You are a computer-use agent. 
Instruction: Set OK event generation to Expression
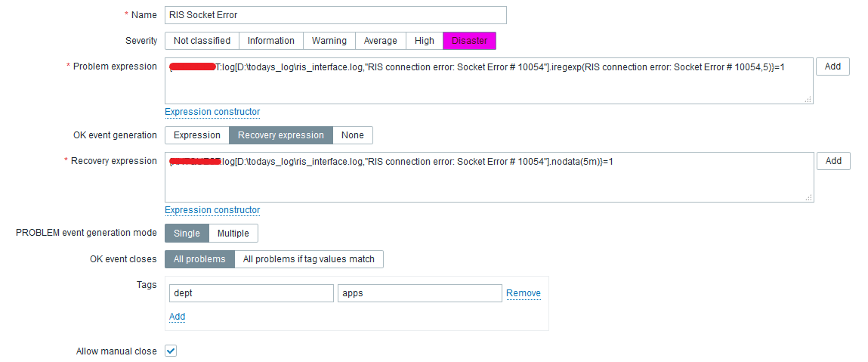(x=197, y=135)
